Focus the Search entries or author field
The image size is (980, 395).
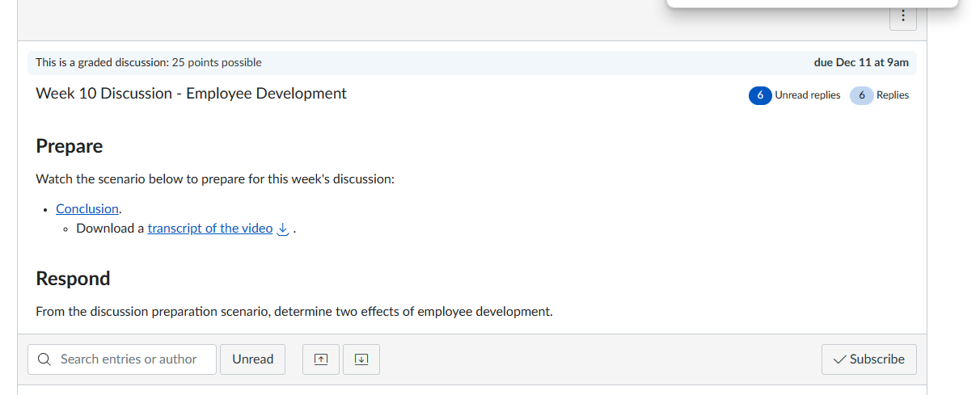(x=122, y=359)
